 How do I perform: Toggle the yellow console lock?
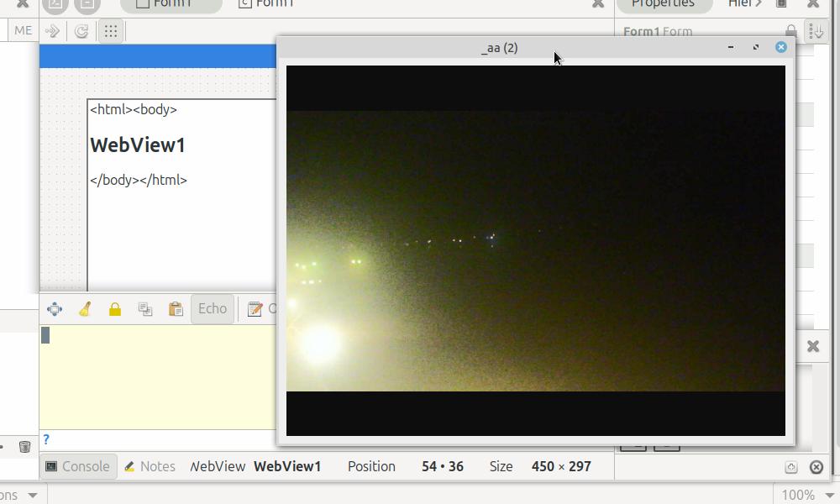coord(115,309)
